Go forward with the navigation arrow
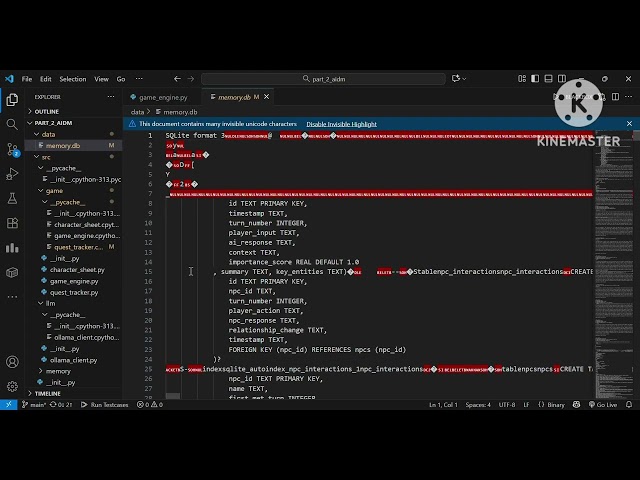Screen dimensions: 640x480 tap(191, 79)
